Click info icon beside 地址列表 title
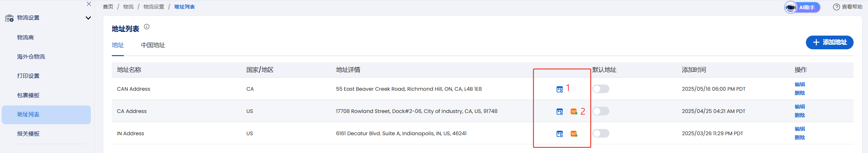 click(147, 27)
